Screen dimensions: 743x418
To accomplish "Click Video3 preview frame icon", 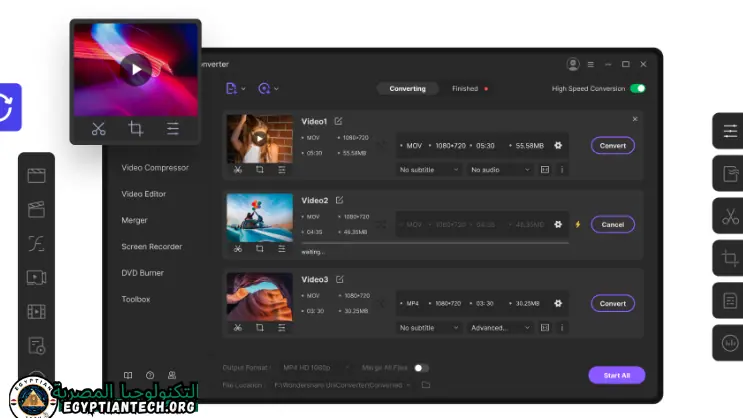I will (545, 328).
